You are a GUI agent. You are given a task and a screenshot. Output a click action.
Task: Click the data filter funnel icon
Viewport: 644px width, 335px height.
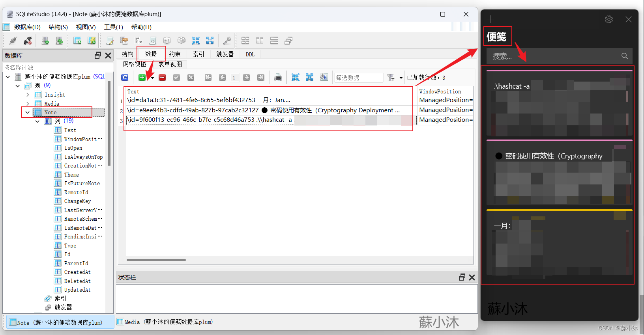[x=391, y=78]
